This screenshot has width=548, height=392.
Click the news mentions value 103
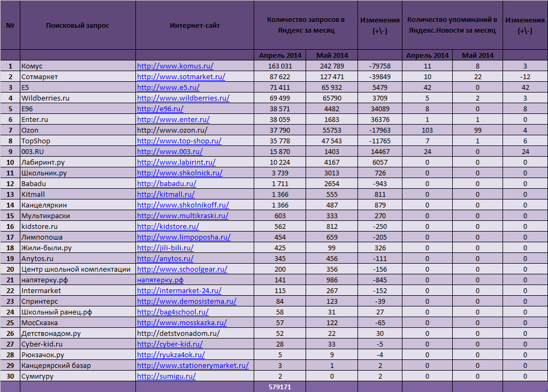[427, 130]
